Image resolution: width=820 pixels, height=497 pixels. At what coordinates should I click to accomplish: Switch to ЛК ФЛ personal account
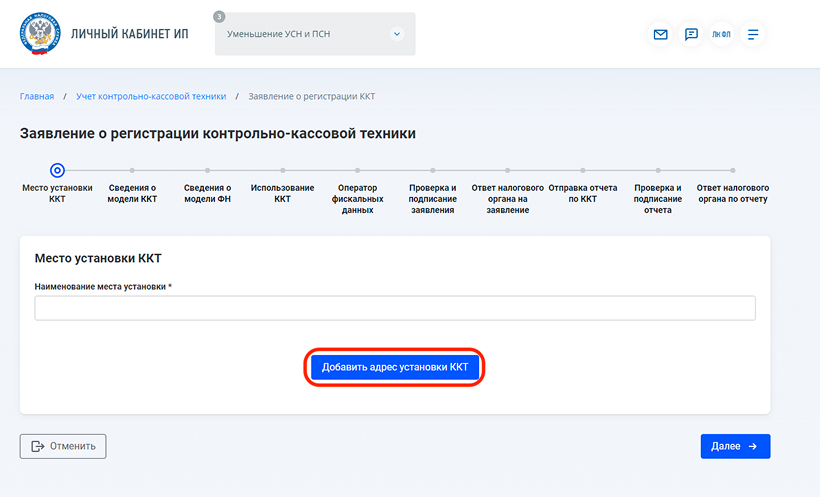[721, 34]
